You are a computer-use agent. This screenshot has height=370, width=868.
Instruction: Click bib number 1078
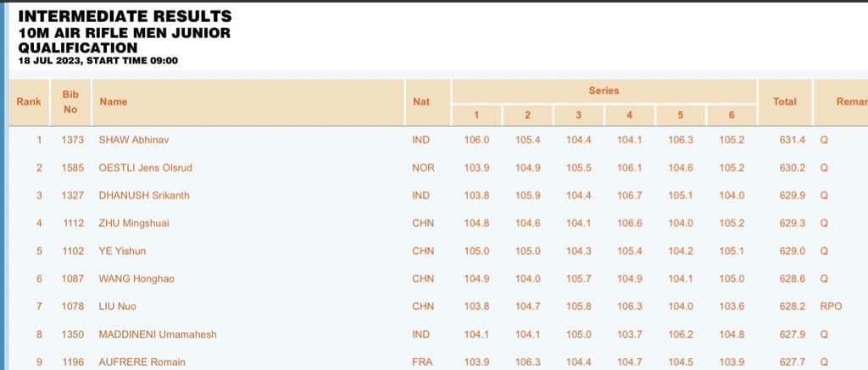pos(73,306)
